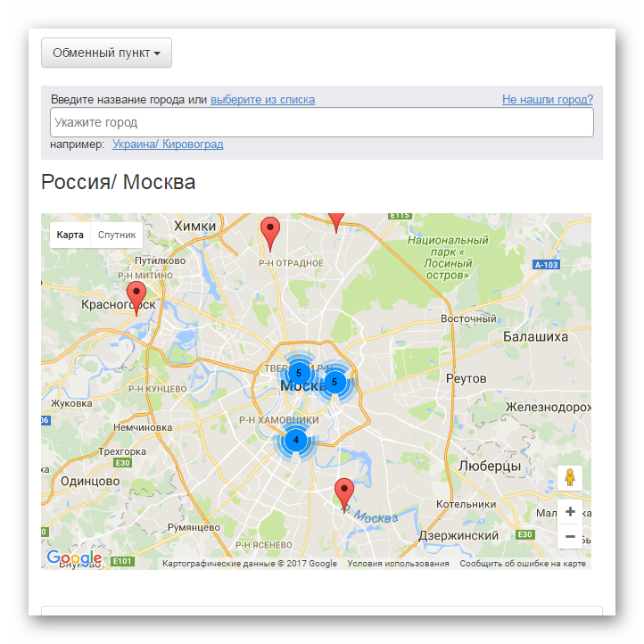This screenshot has width=644, height=644.
Task: Click the Одинцово label on the map
Action: (90, 482)
